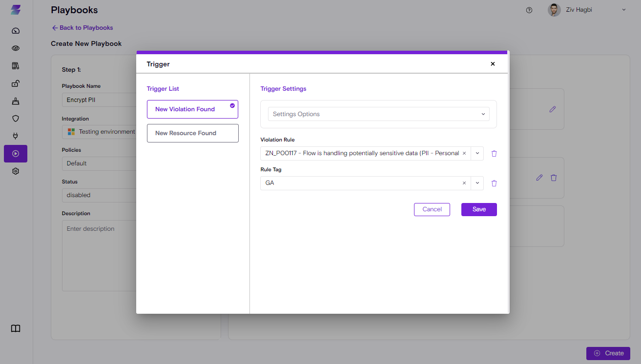Select the New Resource Found trigger

click(x=192, y=133)
